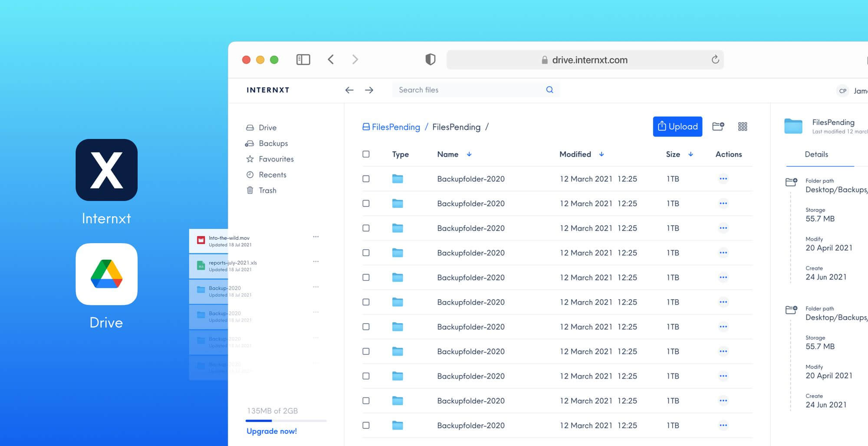Select the first Backupfolder-2020 row checkbox
The height and width of the screenshot is (446, 868).
367,178
